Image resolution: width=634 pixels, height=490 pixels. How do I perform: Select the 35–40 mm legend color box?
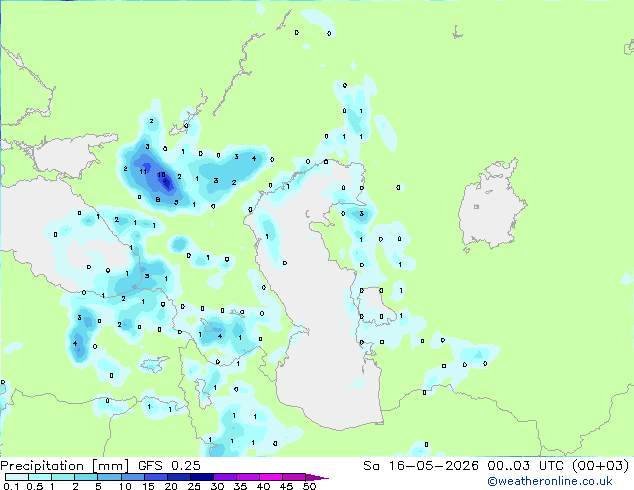(x=247, y=477)
